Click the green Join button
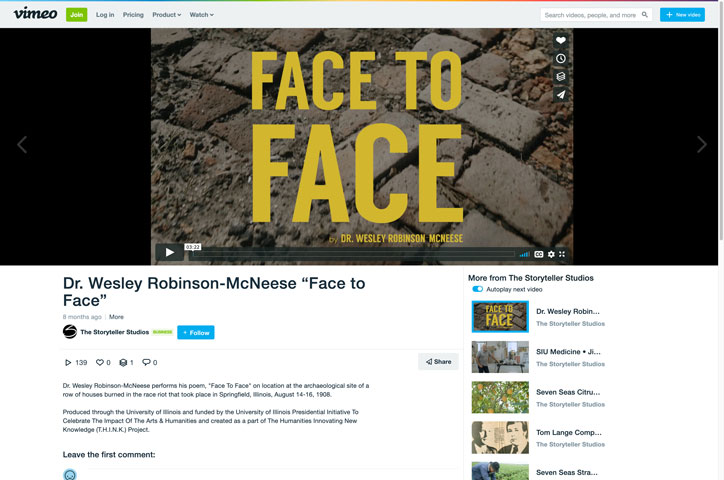This screenshot has height=480, width=724. click(x=77, y=15)
